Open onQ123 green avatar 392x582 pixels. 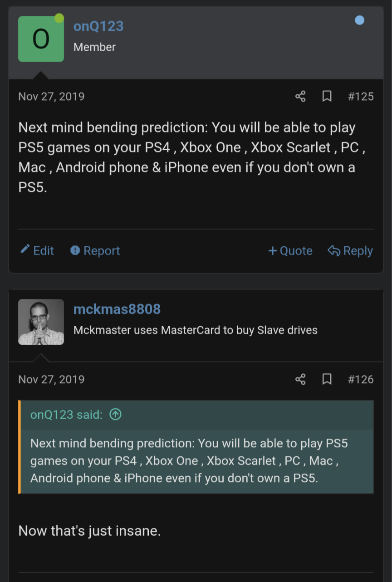click(x=41, y=39)
